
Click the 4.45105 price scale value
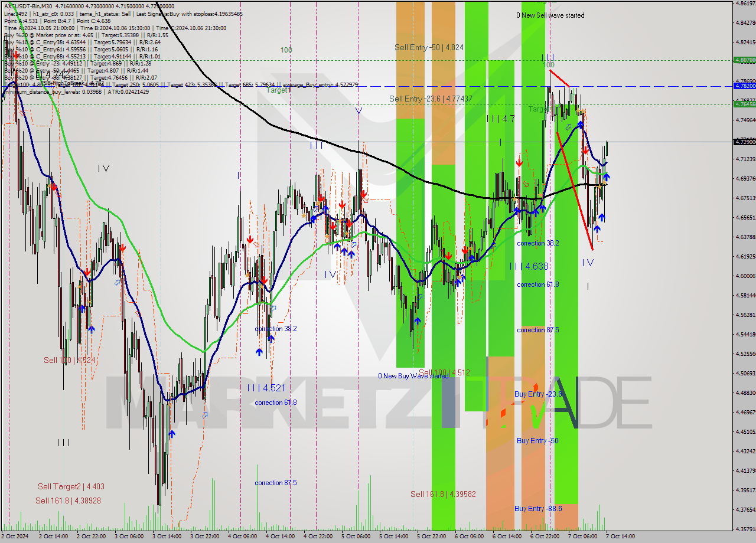(746, 431)
